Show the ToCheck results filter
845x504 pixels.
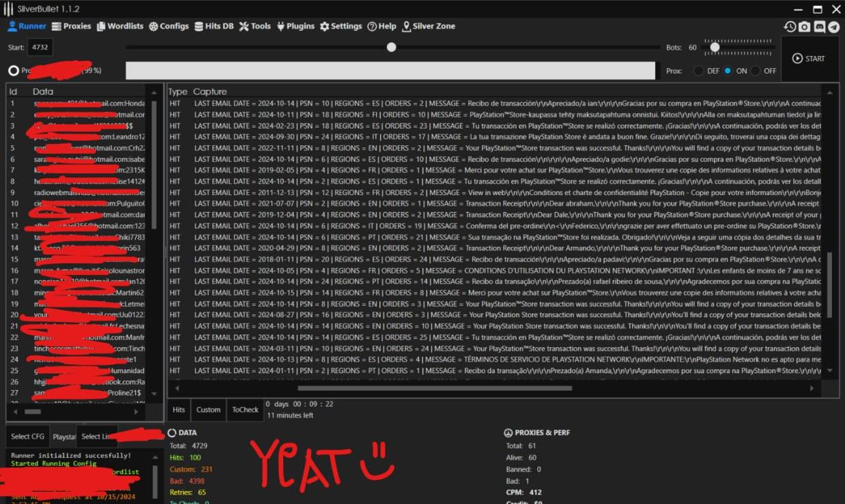[245, 409]
